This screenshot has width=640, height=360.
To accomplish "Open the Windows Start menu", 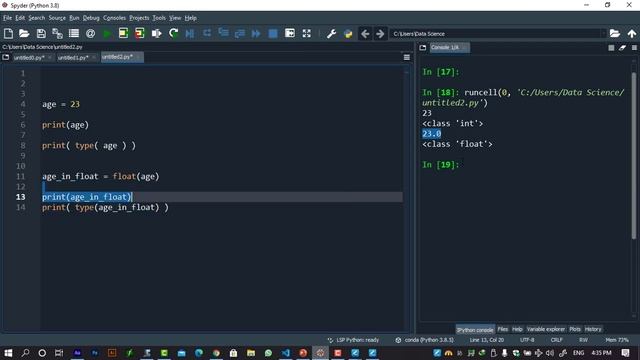I will click(8, 353).
